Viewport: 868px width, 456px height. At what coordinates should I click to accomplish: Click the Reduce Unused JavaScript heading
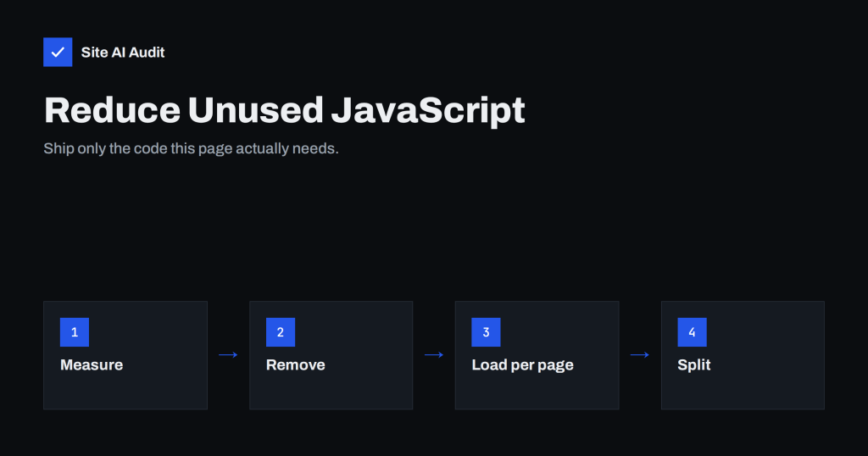(284, 110)
